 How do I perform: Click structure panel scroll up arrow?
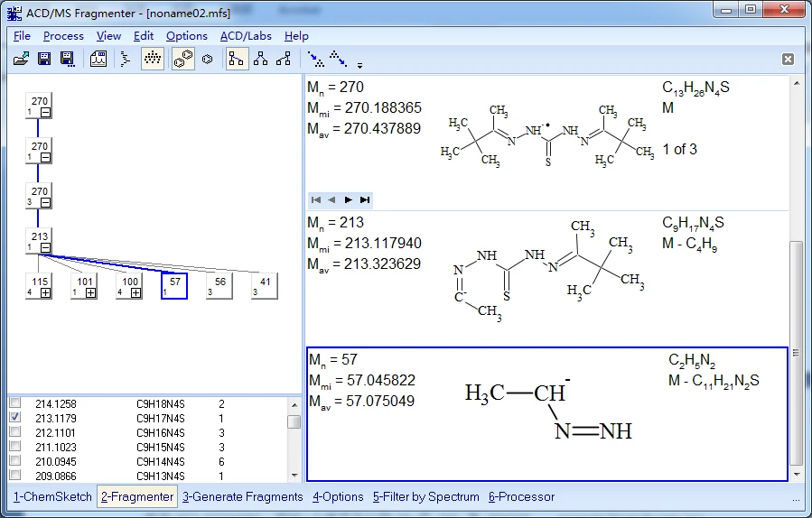796,83
